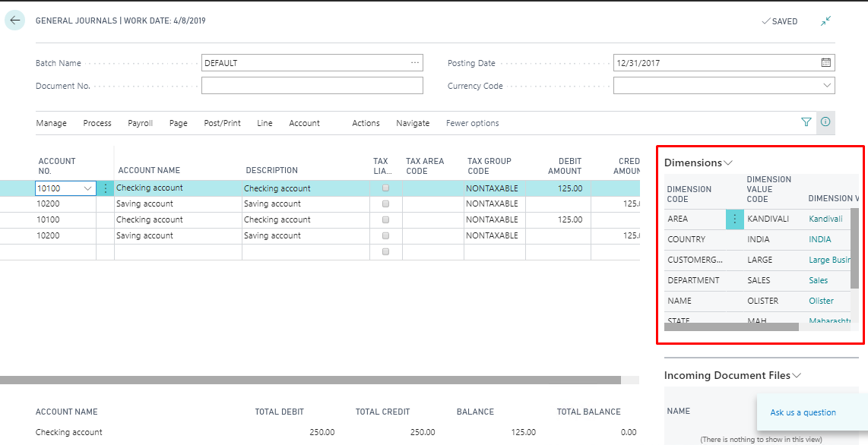868x445 pixels.
Task: Click the collapse page arrows icon
Action: (x=826, y=21)
